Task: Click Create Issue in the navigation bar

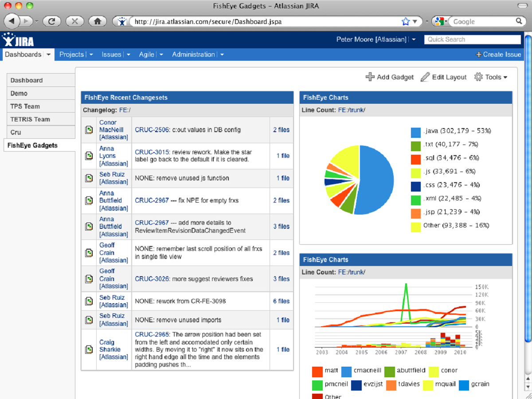Action: [499, 55]
